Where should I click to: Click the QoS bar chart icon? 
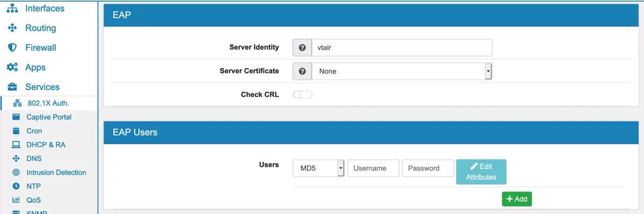16,200
